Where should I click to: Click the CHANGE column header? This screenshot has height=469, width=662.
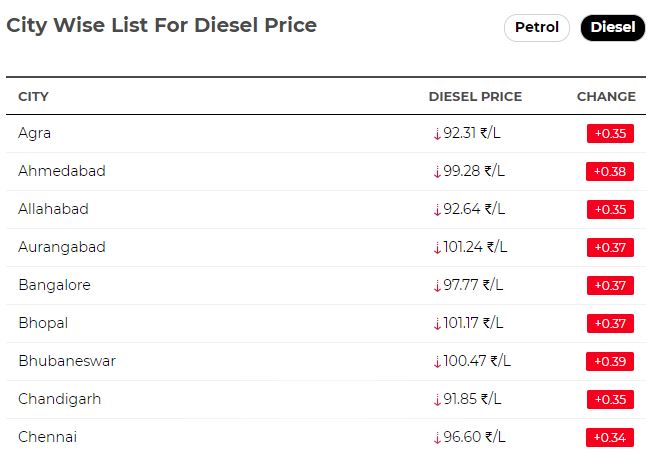coord(606,97)
